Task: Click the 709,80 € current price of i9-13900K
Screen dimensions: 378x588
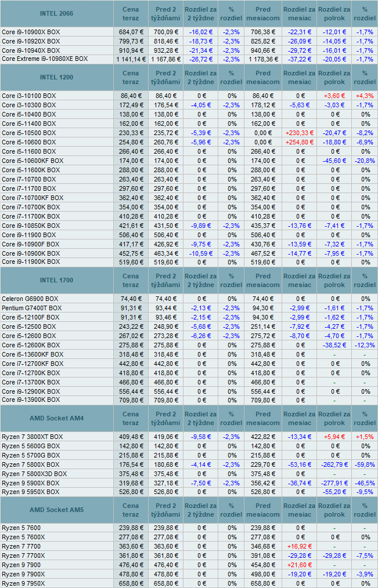Action: [x=131, y=400]
